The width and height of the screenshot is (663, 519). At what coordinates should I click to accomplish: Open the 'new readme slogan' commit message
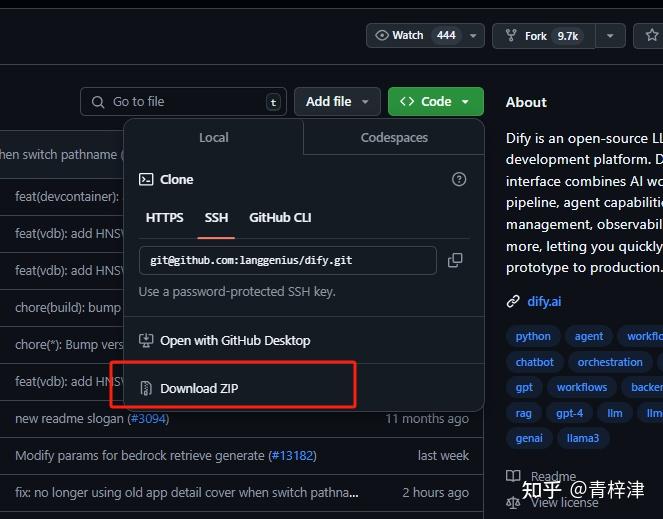(x=69, y=419)
